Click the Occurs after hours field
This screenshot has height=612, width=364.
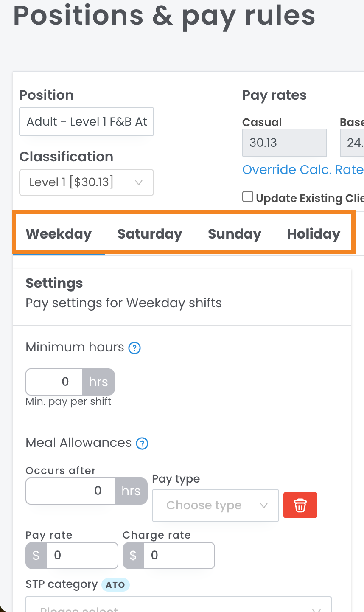[x=70, y=491]
